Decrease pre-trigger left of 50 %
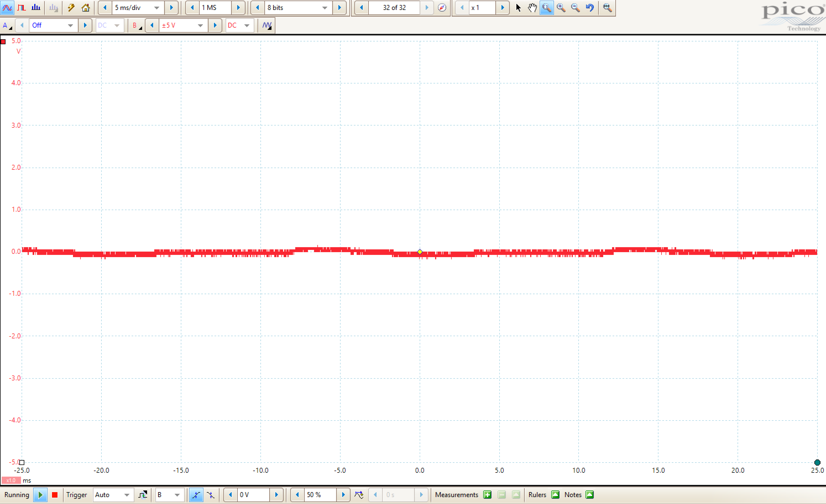 (297, 495)
